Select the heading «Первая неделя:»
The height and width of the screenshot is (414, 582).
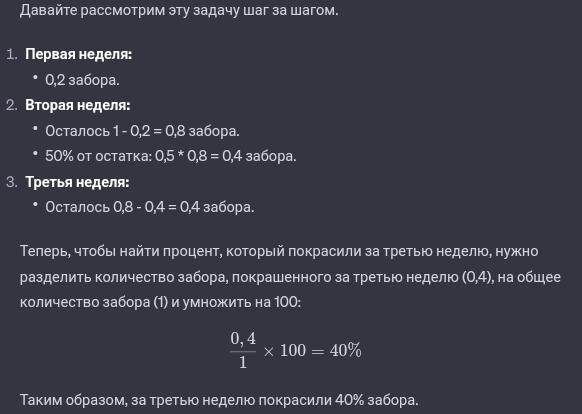coord(79,54)
